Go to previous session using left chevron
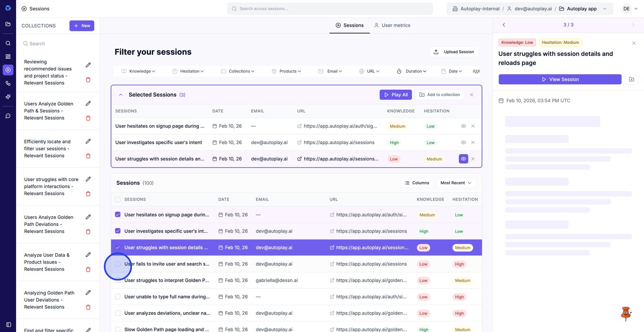 pyautogui.click(x=504, y=25)
